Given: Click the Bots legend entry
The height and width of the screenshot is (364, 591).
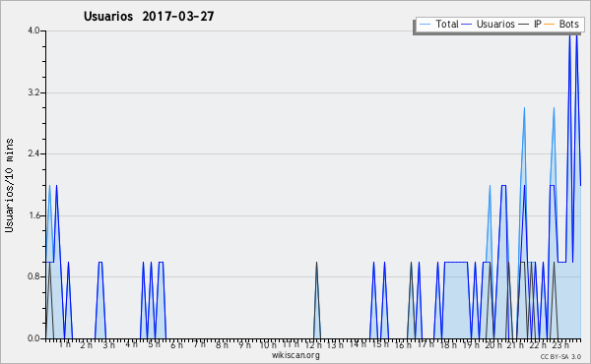Looking at the screenshot, I should click(561, 24).
